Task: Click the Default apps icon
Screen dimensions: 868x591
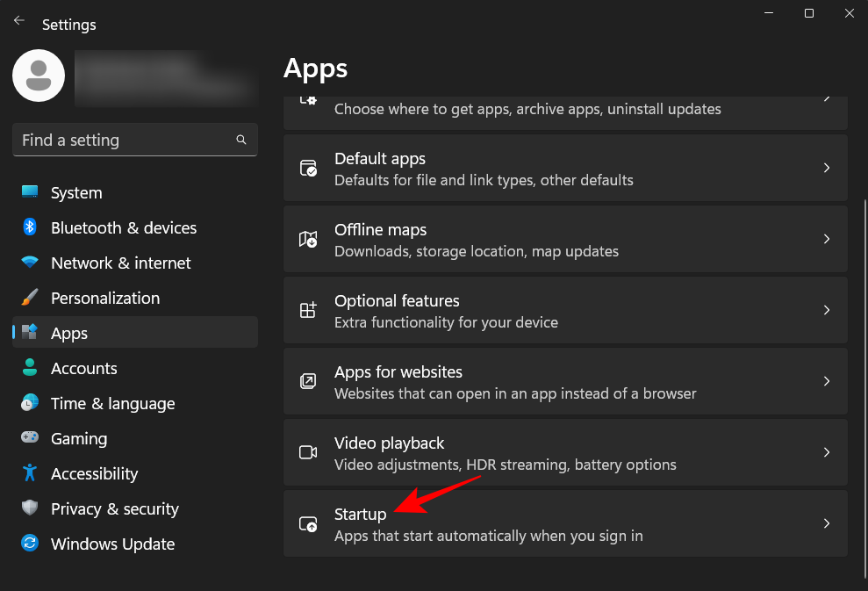Action: click(308, 167)
